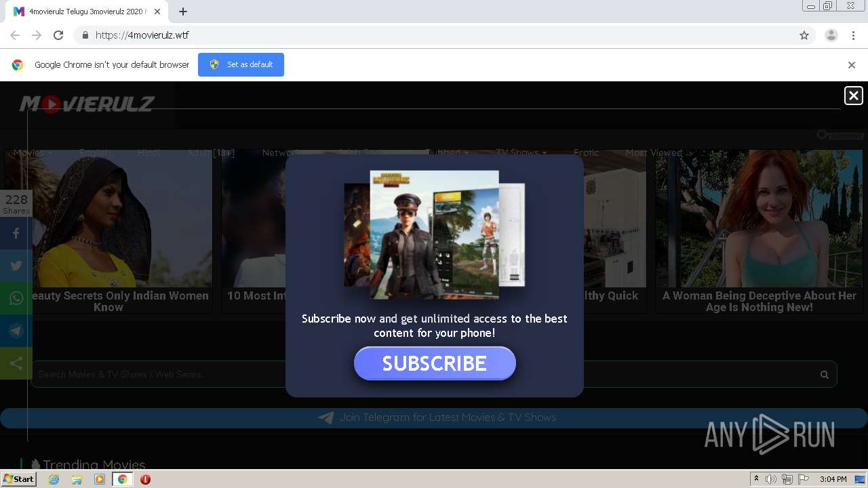View site security lock information
The height and width of the screenshot is (488, 868).
pos(85,35)
